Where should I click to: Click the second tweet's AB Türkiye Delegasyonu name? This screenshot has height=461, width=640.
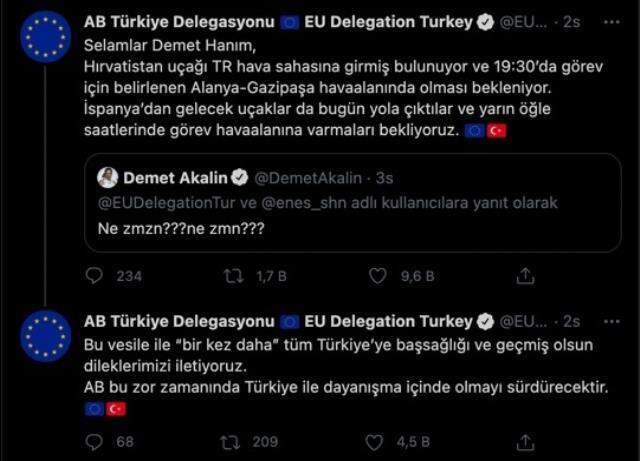pos(180,322)
